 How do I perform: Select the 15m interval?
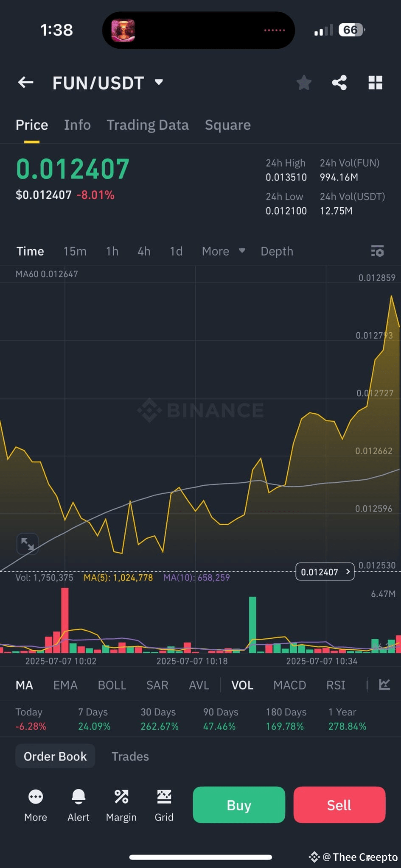pos(75,251)
